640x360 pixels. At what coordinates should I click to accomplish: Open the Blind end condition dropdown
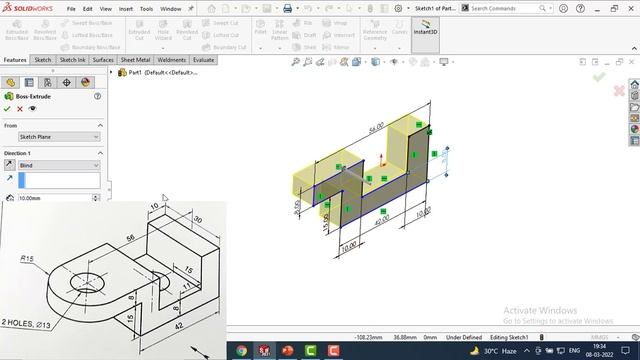tap(59, 165)
